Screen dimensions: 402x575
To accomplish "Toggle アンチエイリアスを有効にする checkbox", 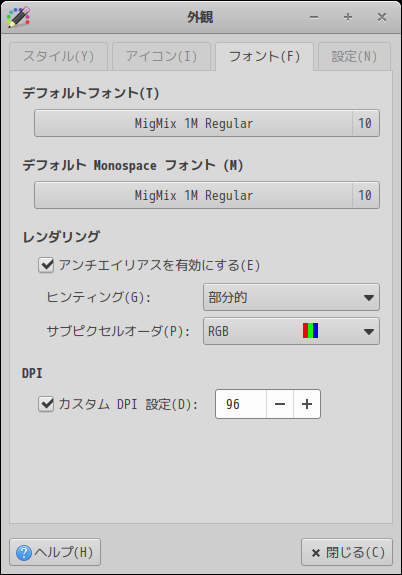I will [46, 265].
